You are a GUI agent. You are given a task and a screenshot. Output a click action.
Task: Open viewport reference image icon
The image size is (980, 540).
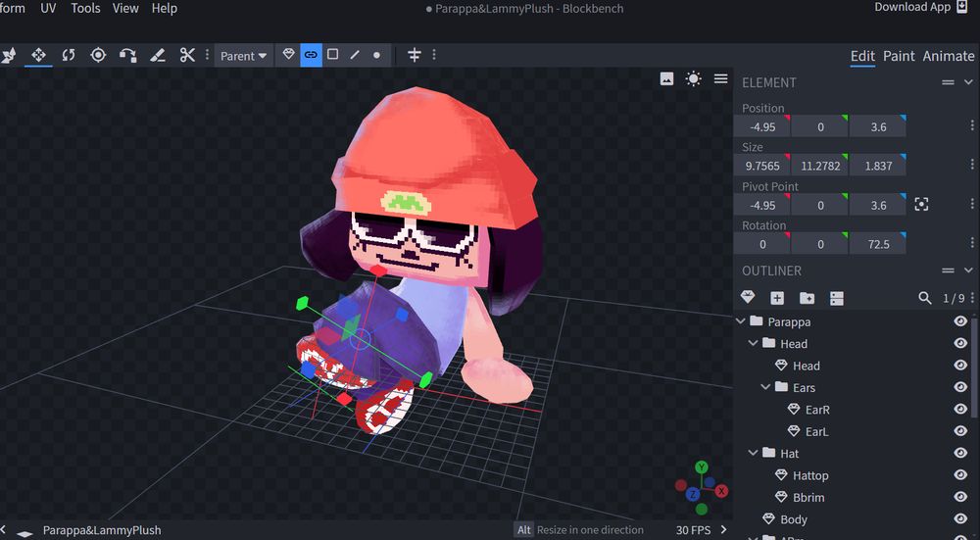click(x=666, y=78)
